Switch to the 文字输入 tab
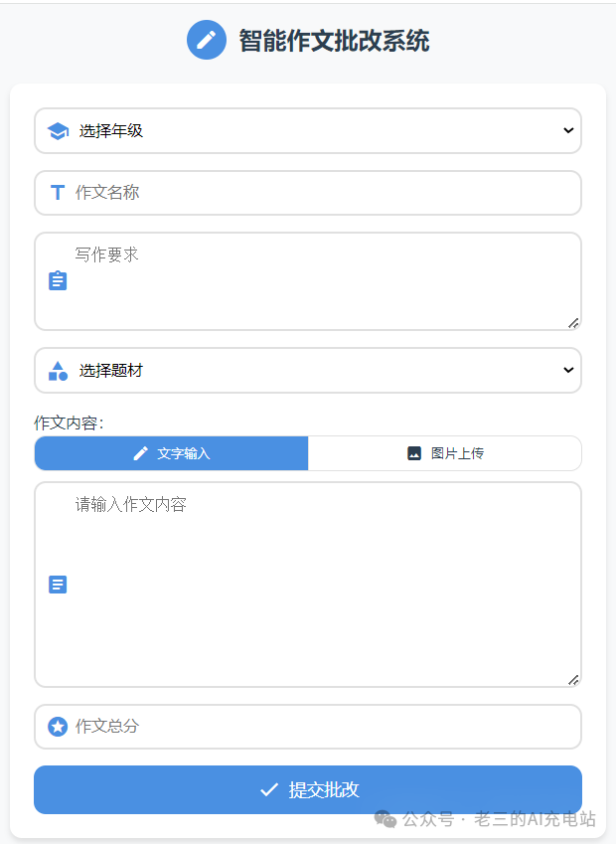The height and width of the screenshot is (844, 616). click(172, 453)
